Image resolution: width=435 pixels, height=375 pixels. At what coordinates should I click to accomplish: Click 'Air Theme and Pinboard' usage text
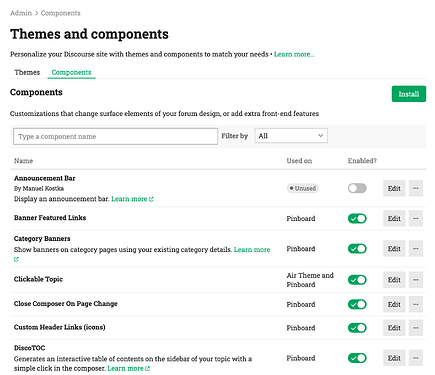click(x=310, y=280)
